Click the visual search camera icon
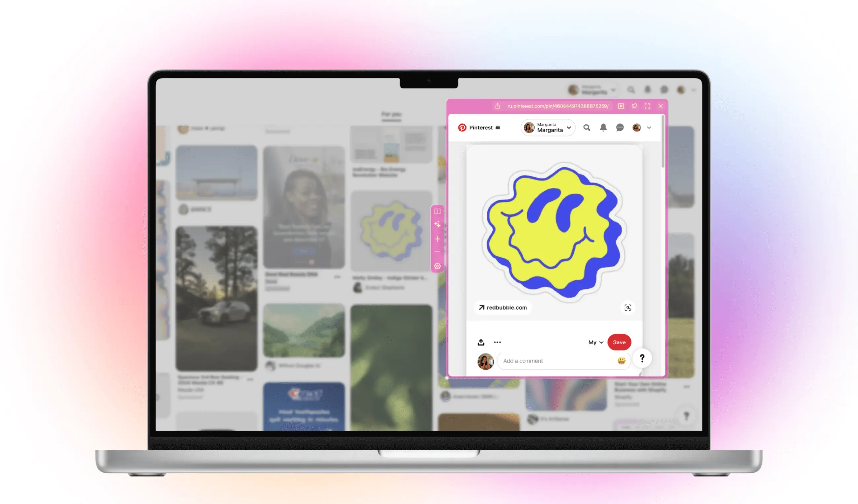Viewport: 858px width, 504px height. [x=627, y=307]
